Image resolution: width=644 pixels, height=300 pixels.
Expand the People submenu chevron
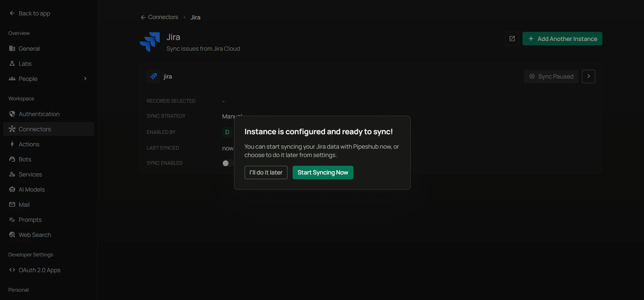click(x=85, y=79)
